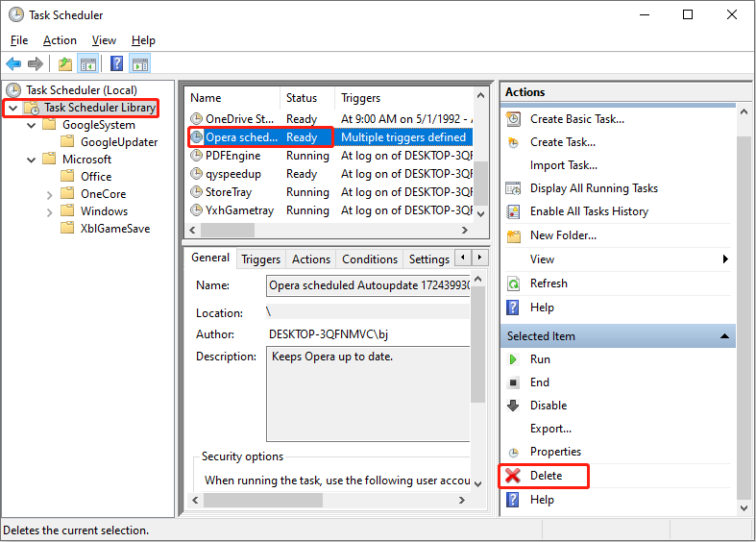Click the Description text box
Image resolution: width=756 pixels, height=542 pixels.
point(368,393)
